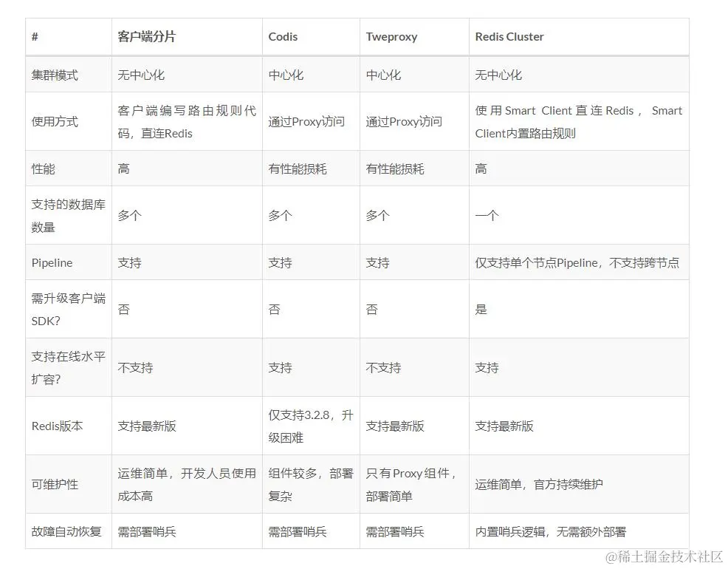Click '通过Proxy访问' in the Tweproxy column
This screenshot has height=569, width=728.
point(404,122)
